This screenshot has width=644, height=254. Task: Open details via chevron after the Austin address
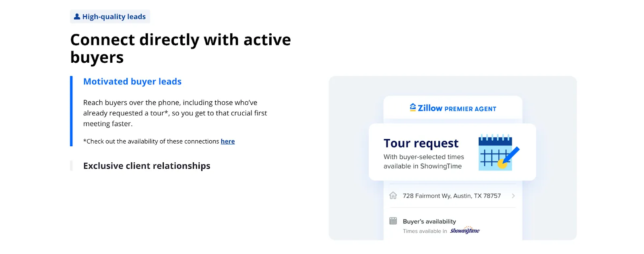(513, 196)
